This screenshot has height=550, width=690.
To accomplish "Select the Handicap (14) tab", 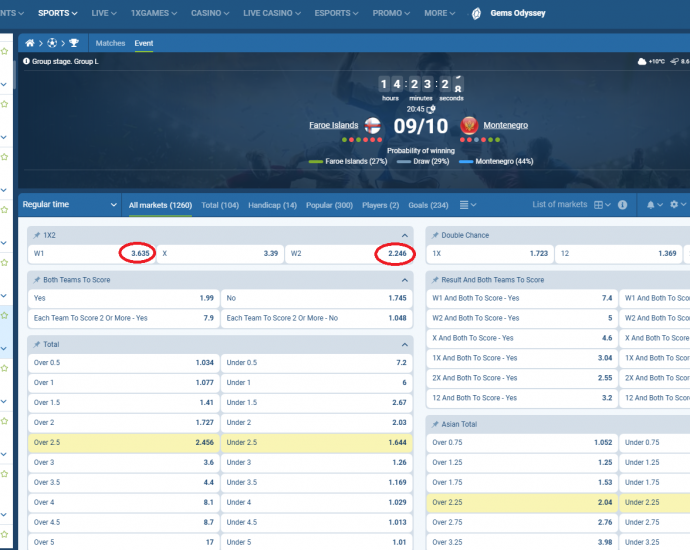I will (x=272, y=205).
